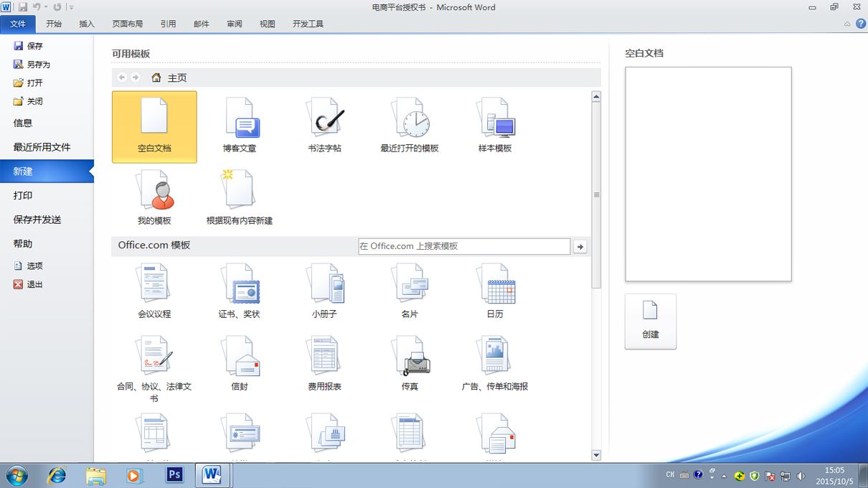The width and height of the screenshot is (868, 488).
Task: Open 最近打开的模板 recent templates
Action: tap(410, 126)
